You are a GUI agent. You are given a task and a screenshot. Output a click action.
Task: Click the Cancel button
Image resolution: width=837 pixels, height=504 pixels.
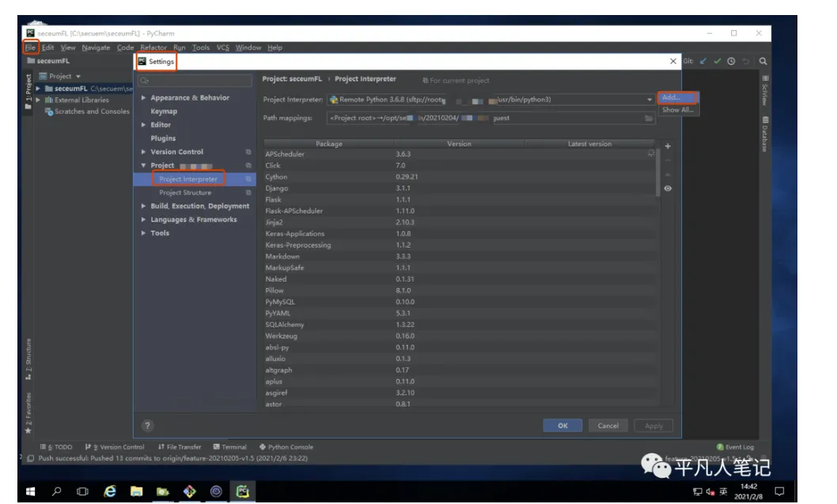(x=608, y=426)
